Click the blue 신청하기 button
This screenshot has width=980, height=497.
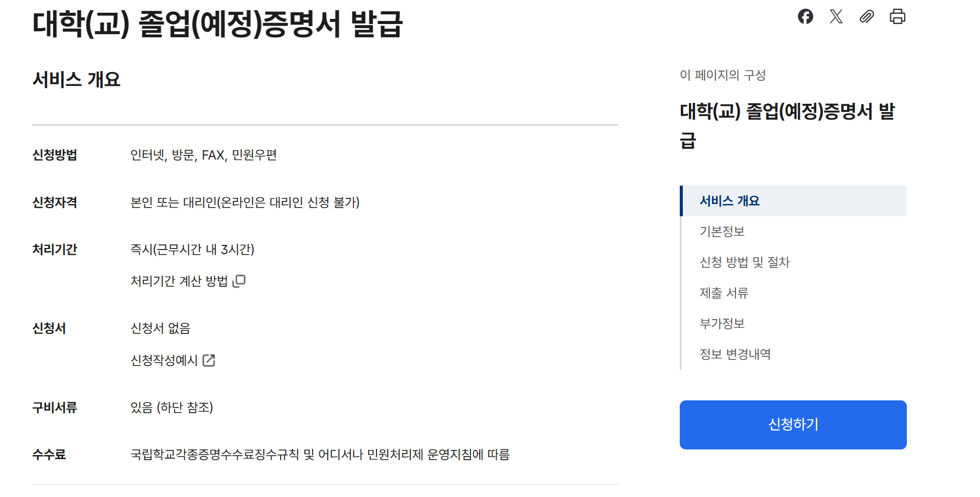[x=792, y=424]
